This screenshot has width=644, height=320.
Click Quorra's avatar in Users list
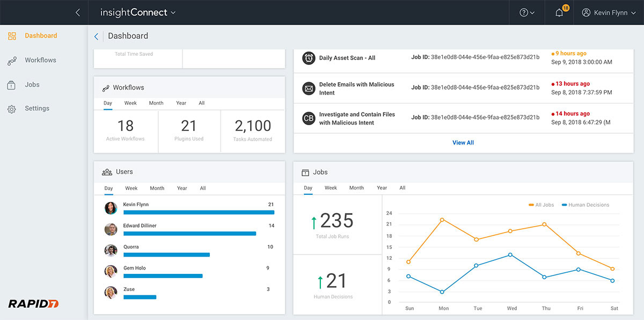[x=111, y=251]
